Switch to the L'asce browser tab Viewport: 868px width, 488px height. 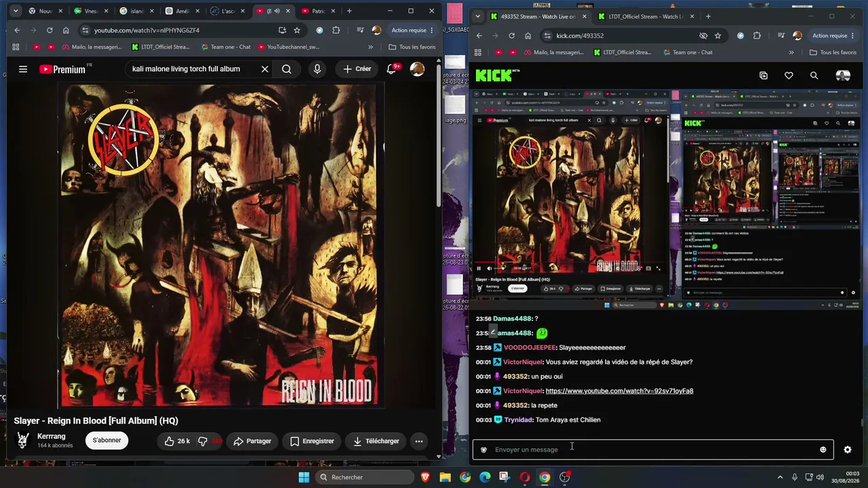click(x=229, y=11)
